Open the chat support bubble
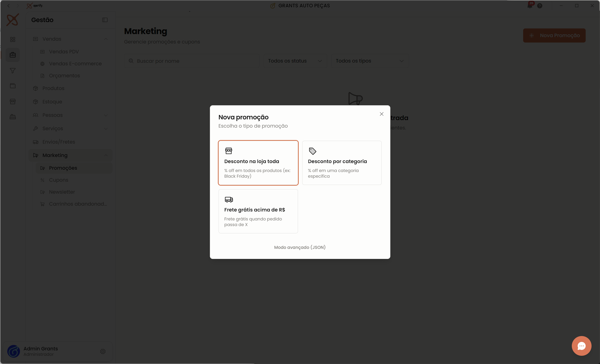 tap(581, 346)
